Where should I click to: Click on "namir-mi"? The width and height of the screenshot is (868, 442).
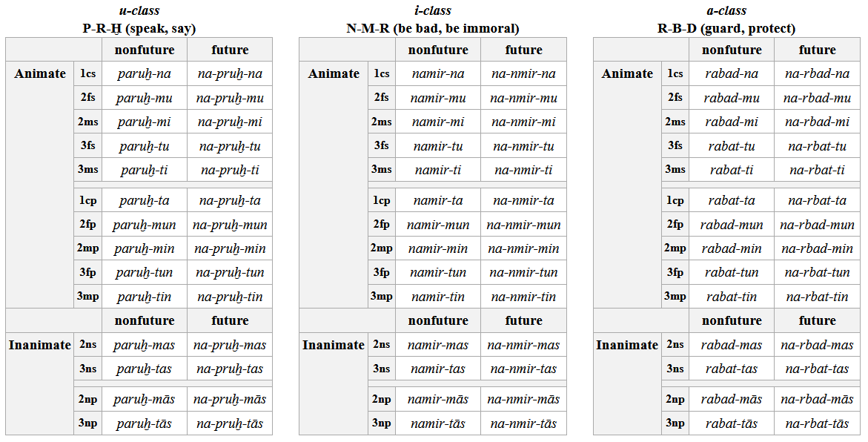point(438,122)
